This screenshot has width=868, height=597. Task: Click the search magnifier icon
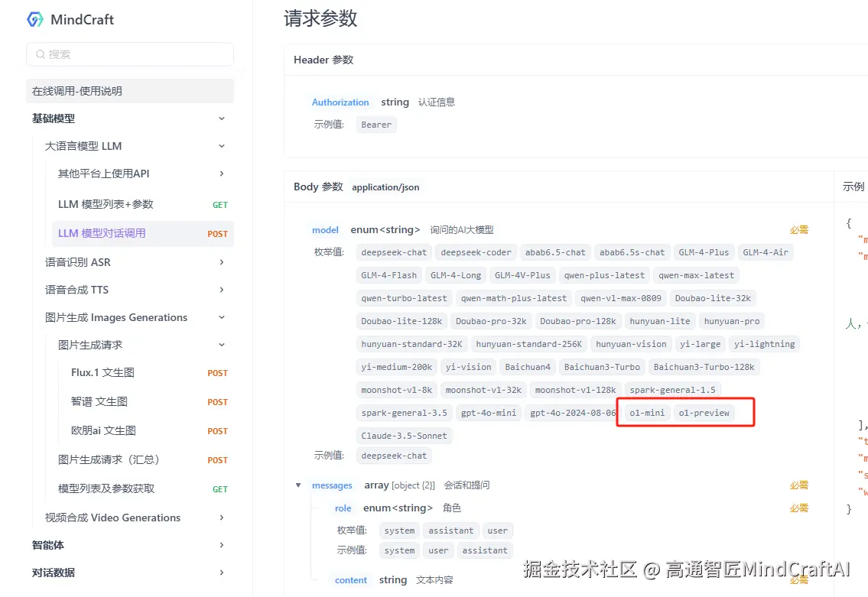point(41,54)
